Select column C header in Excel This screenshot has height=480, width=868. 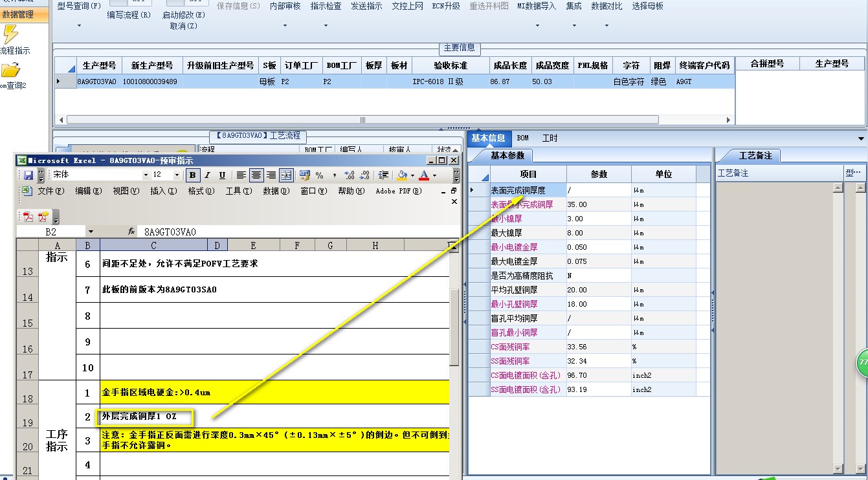[153, 245]
